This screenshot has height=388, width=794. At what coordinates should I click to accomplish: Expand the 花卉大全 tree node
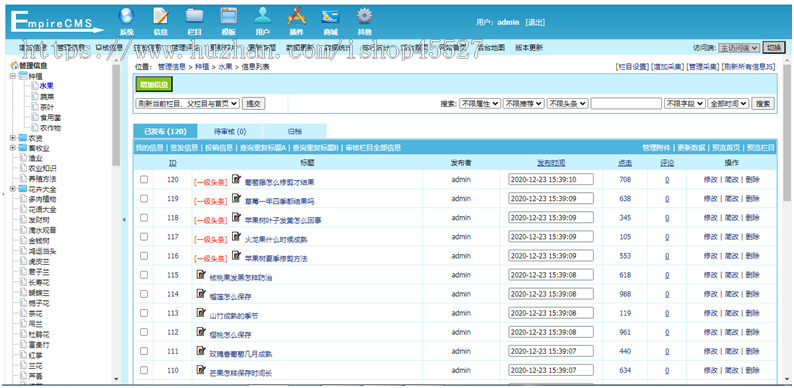click(13, 189)
